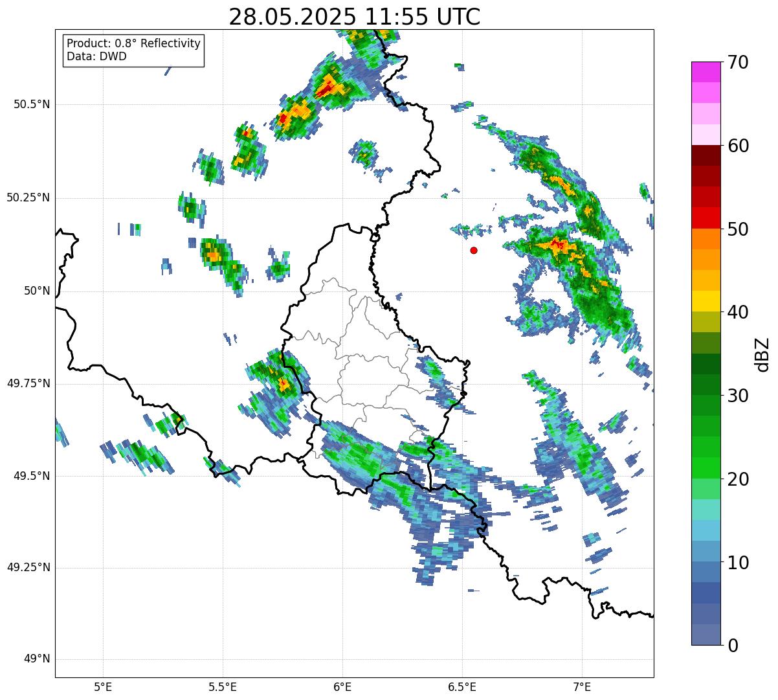Click the latitude label "49.75°N"

[28, 383]
